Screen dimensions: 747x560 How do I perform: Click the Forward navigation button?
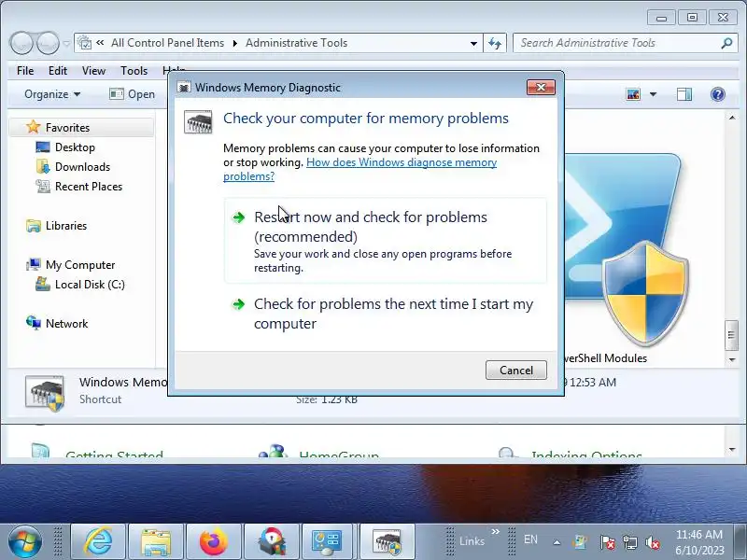click(x=49, y=43)
